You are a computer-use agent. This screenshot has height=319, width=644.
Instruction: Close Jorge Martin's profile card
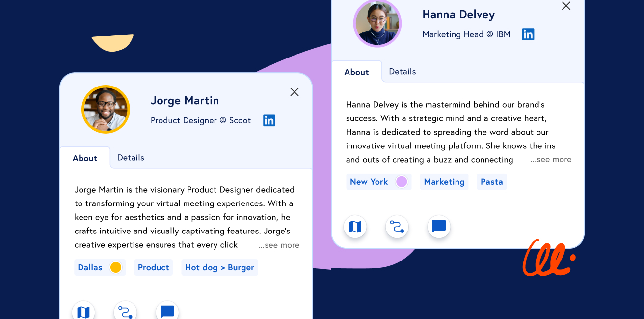[294, 92]
